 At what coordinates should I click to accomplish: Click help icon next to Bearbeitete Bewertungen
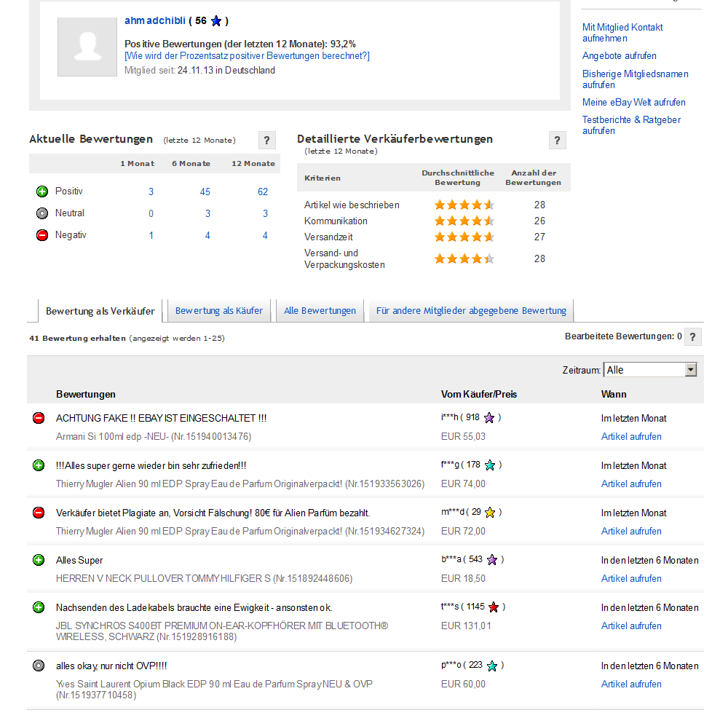(693, 337)
